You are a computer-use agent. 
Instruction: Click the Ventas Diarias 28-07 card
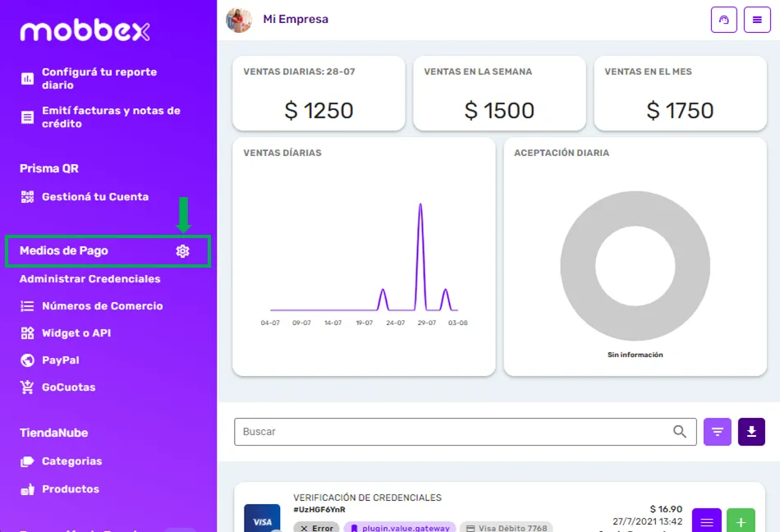pos(319,94)
